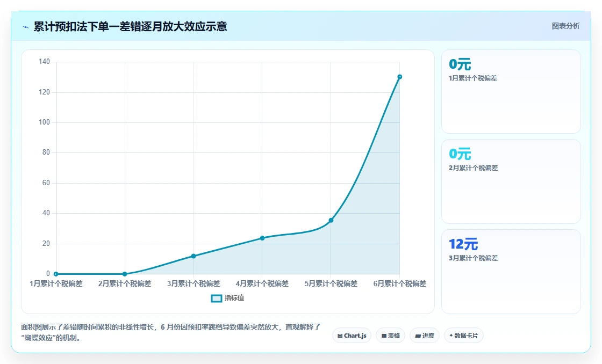
Task: Click the 2月 data point on chart
Action: click(125, 274)
